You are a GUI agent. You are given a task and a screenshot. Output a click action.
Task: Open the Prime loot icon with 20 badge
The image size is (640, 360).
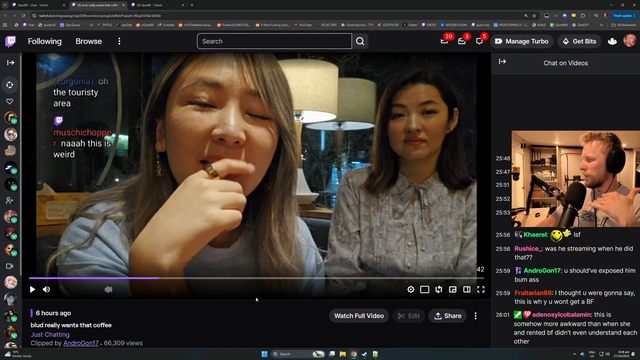(x=445, y=41)
